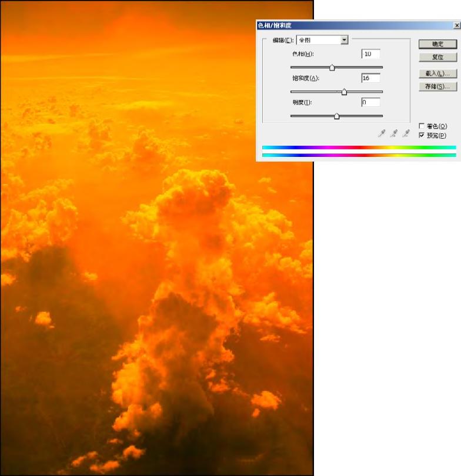The image size is (461, 476).
Task: Select the subtract-from-sample eyedropper
Action: [406, 133]
